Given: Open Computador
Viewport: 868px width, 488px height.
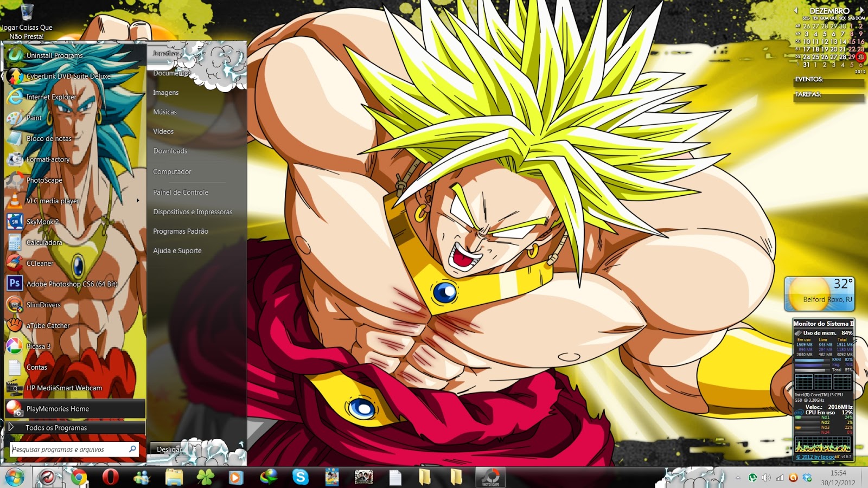Looking at the screenshot, I should coord(172,172).
